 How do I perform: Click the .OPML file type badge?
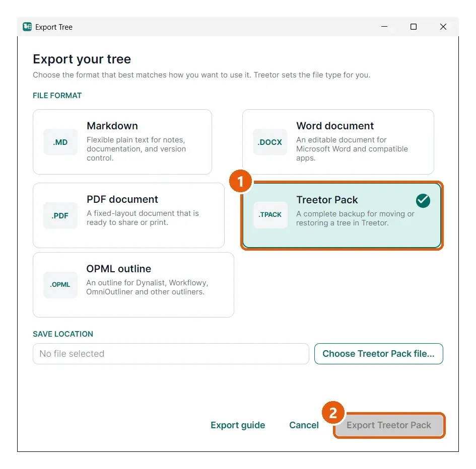(x=60, y=284)
